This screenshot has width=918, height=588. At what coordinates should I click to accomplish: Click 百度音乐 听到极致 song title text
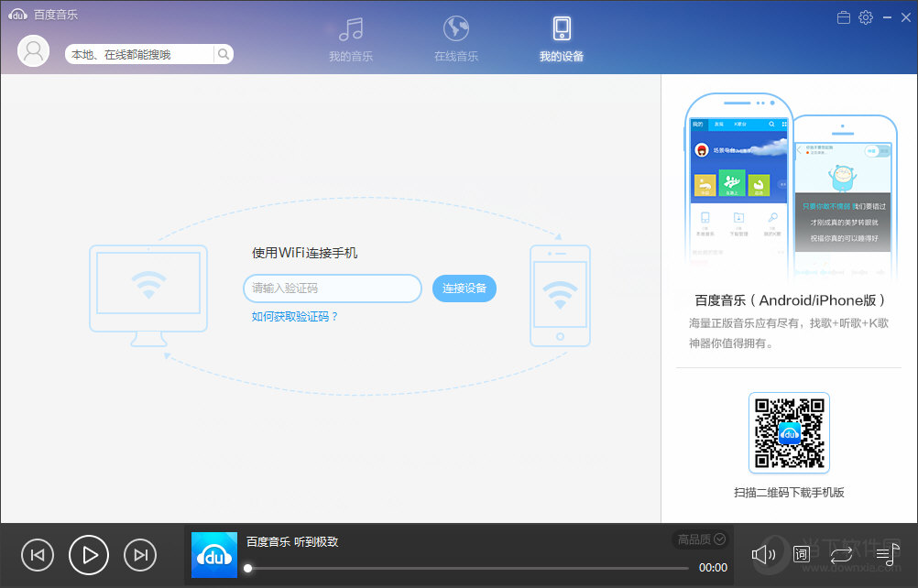pos(292,542)
